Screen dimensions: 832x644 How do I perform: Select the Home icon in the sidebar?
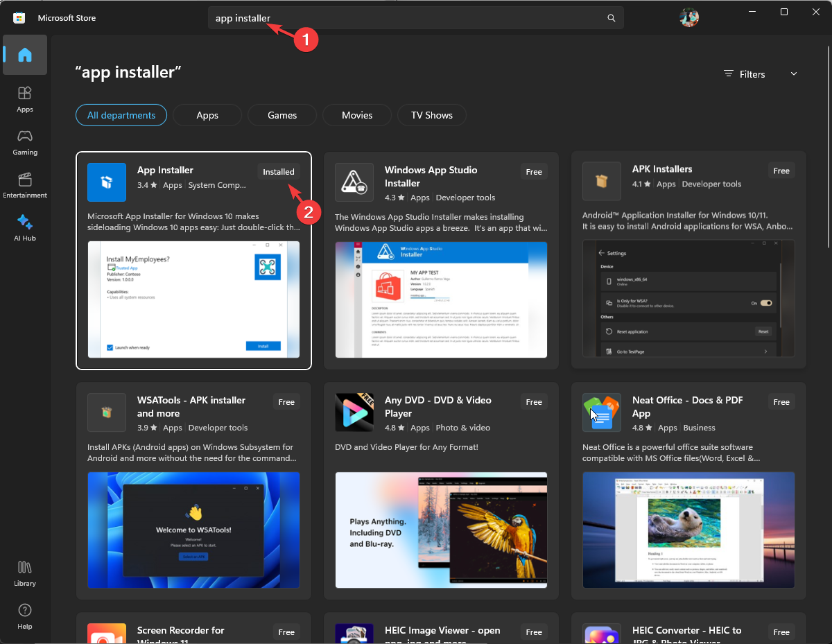(25, 55)
